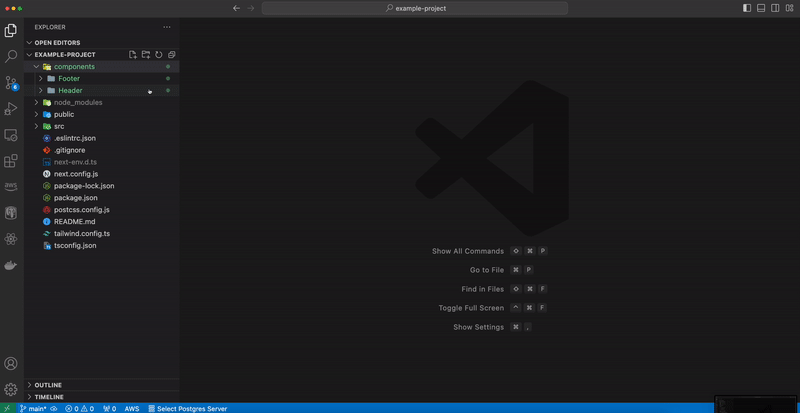Click AWS in the status bar

[132, 408]
